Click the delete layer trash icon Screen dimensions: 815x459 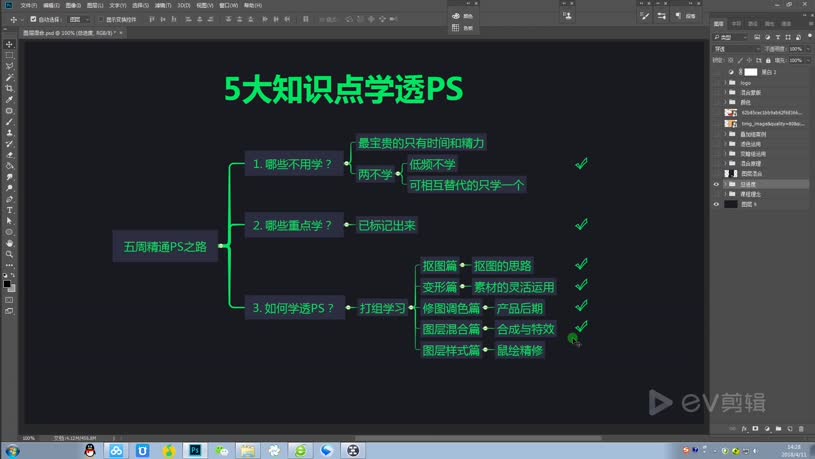801,429
